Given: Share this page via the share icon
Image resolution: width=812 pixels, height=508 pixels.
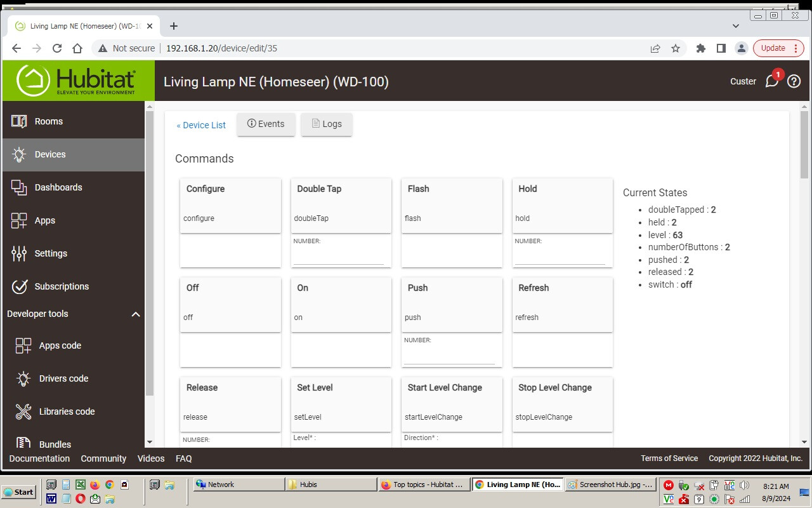Looking at the screenshot, I should click(x=655, y=48).
